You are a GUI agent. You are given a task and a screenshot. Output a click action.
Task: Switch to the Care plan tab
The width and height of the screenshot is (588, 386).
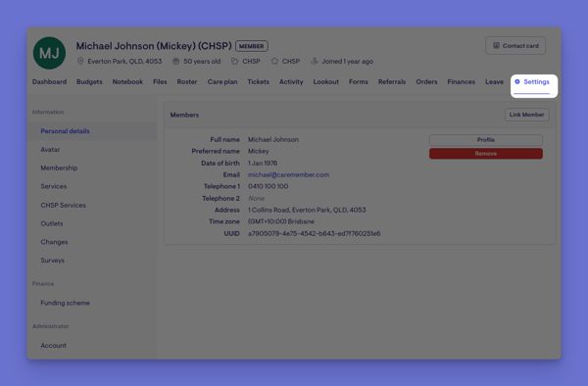[x=222, y=81]
